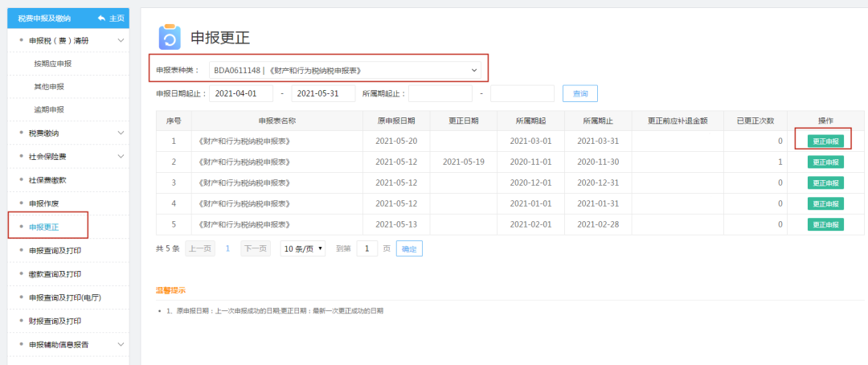Click 更正申报 for row 3
The image size is (868, 365).
click(825, 182)
